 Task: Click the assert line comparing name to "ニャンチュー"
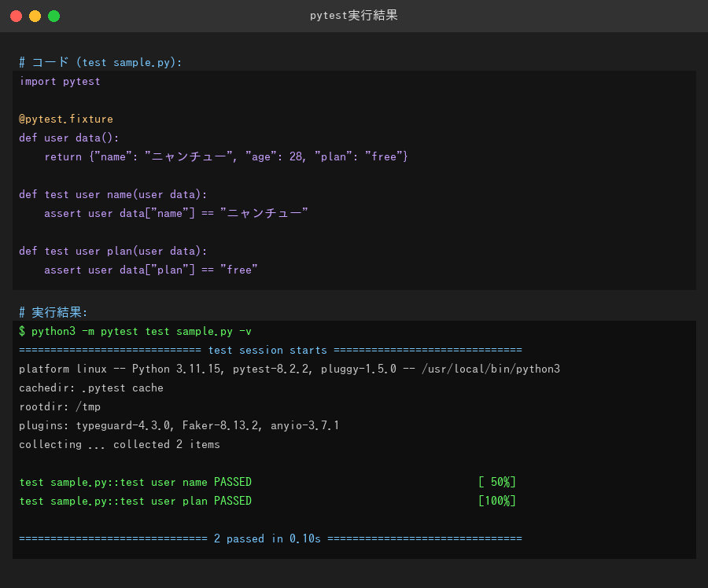click(176, 214)
